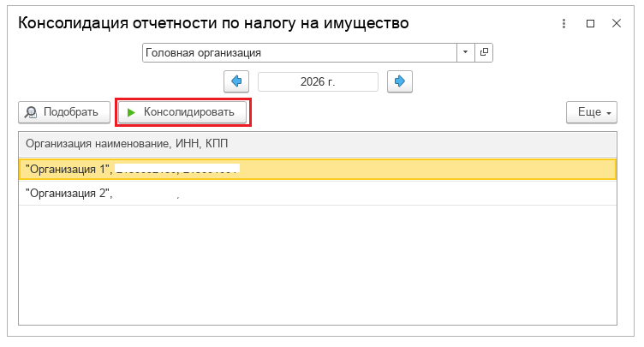Viewport: 644px width, 347px height.
Task: Click the Головная организация input field
Action: point(300,52)
